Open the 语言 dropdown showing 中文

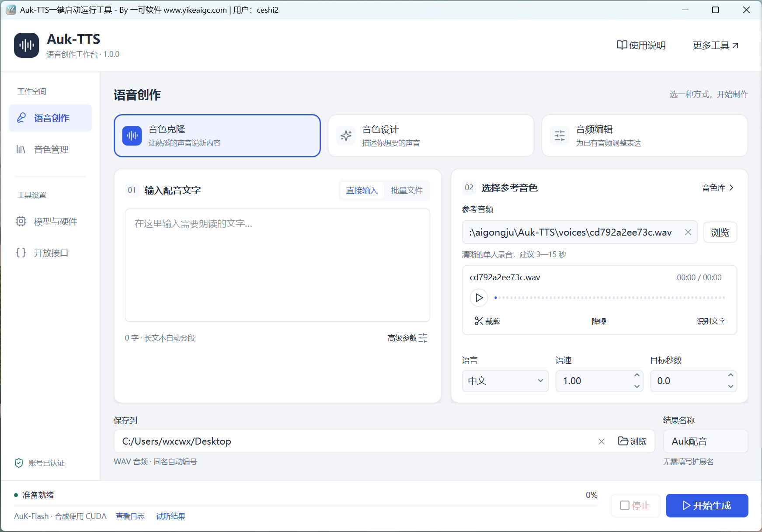coord(505,381)
